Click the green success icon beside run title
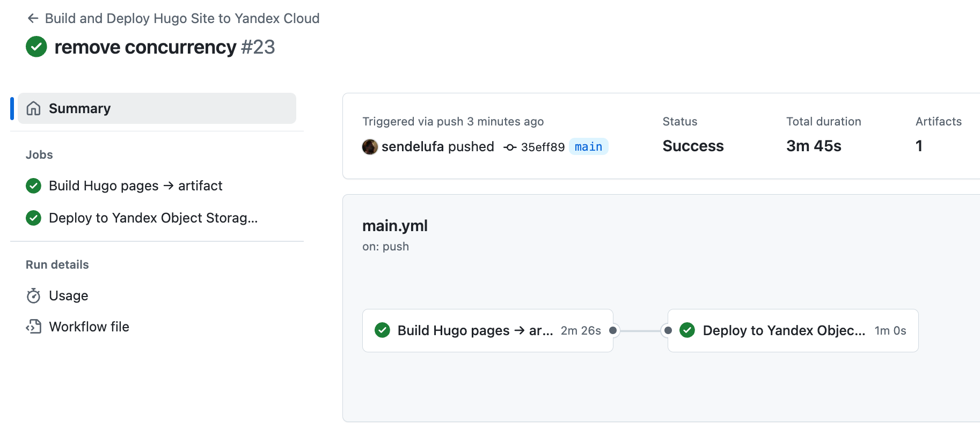Screen dimensions: 980x429 (36, 47)
